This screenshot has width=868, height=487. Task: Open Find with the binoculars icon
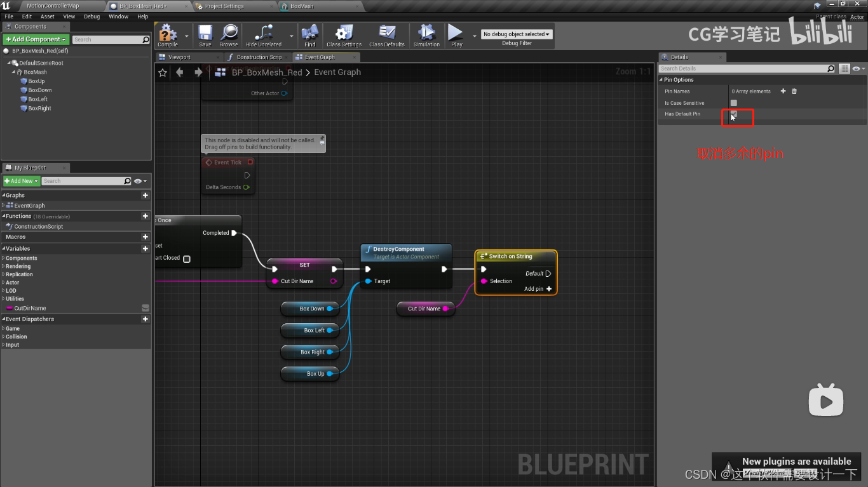(310, 36)
